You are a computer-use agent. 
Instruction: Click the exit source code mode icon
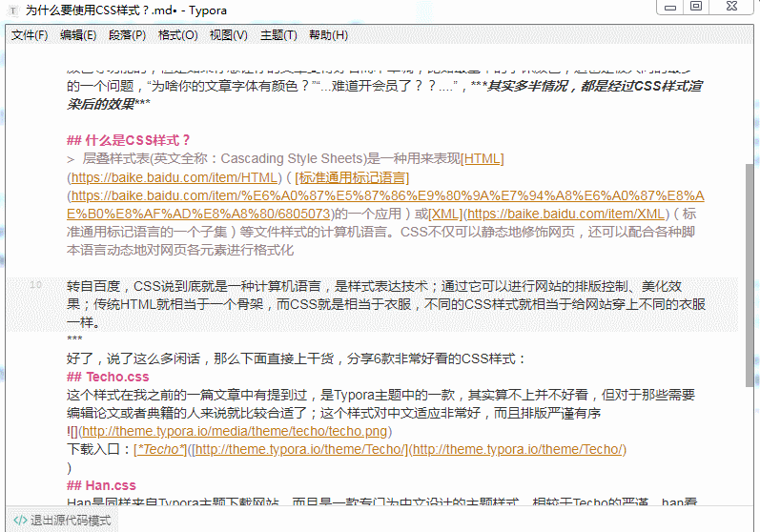click(19, 521)
